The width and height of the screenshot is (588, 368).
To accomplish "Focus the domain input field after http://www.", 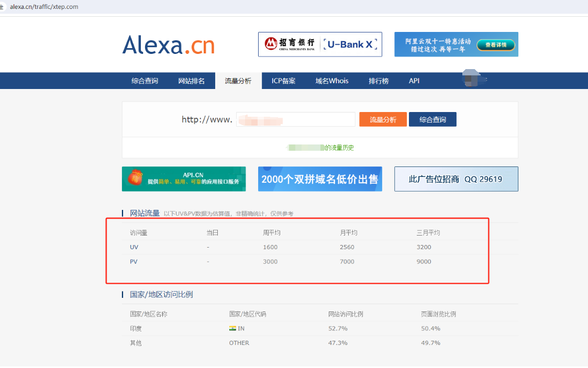I will [x=295, y=119].
